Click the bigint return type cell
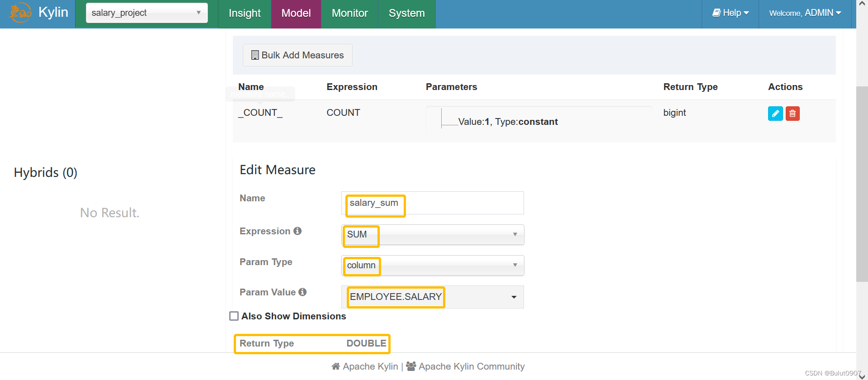Image resolution: width=868 pixels, height=380 pixels. click(675, 113)
